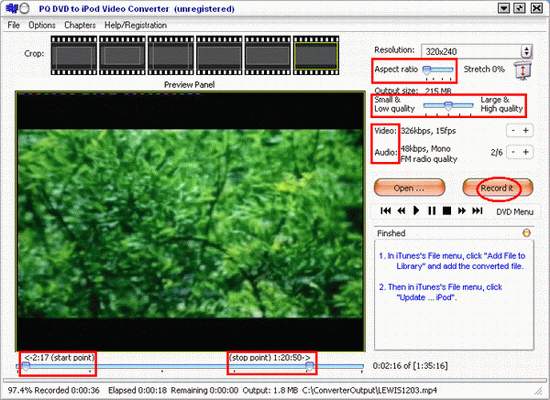The image size is (550, 400).
Task: Open the File menu
Action: pos(13,25)
